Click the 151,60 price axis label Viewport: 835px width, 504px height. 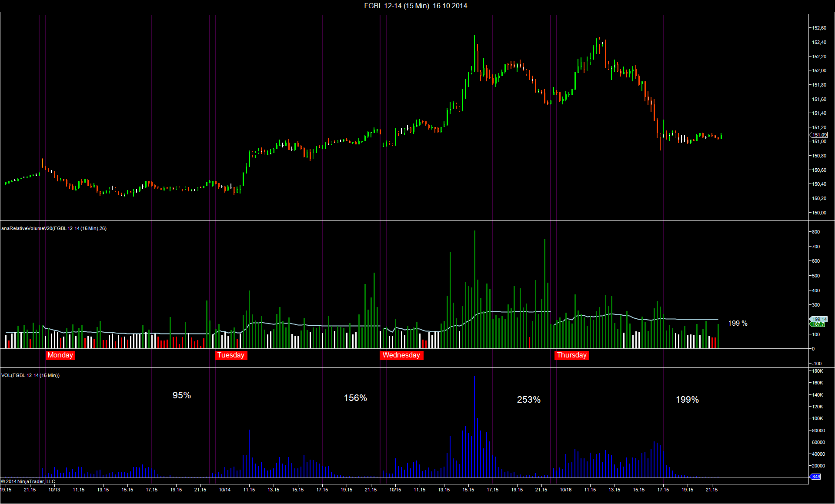click(x=819, y=99)
